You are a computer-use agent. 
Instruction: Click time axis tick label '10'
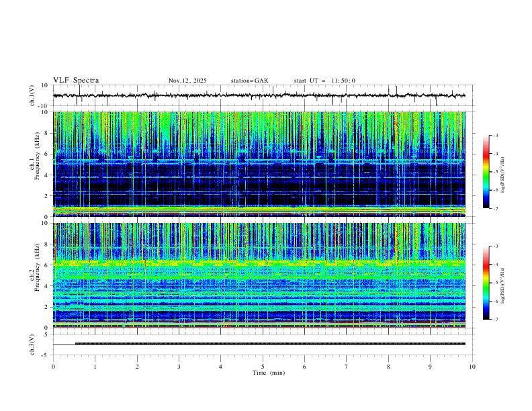pos(472,367)
